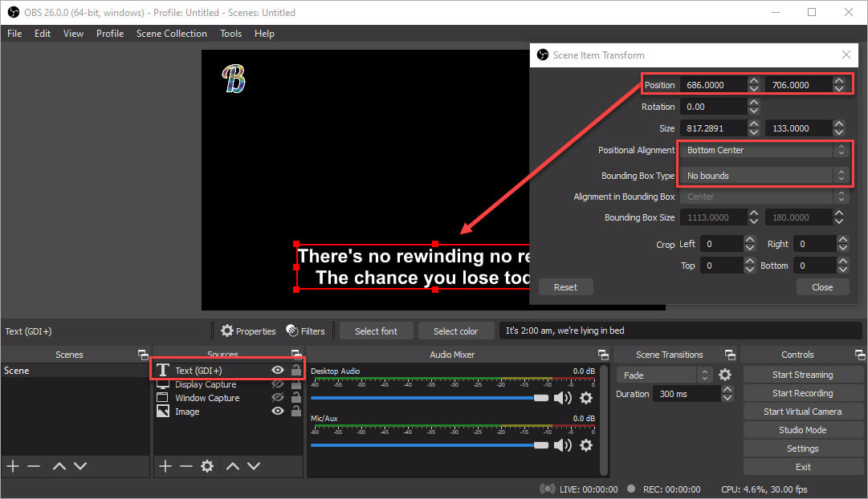Click Start Recording button
This screenshot has width=868, height=499.
803,393
